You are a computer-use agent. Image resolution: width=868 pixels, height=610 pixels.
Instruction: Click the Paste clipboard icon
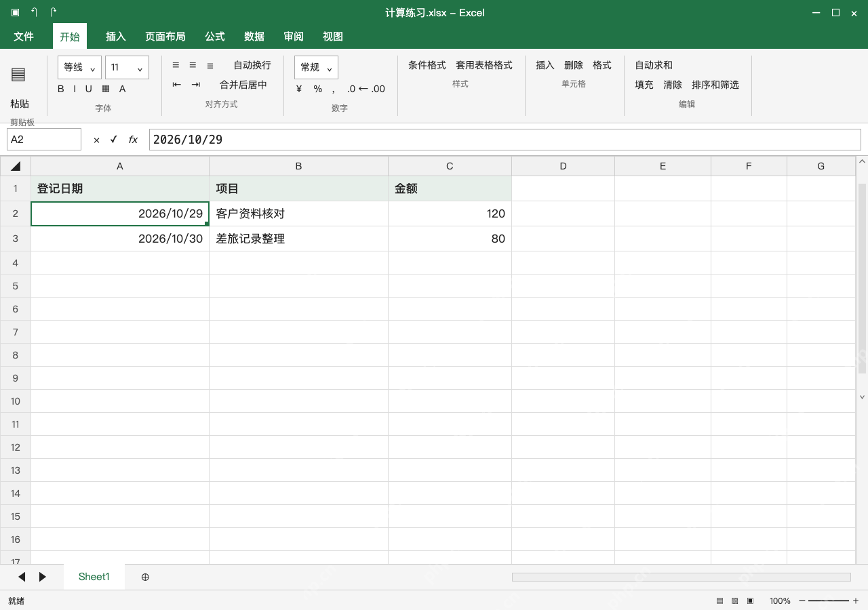click(18, 75)
